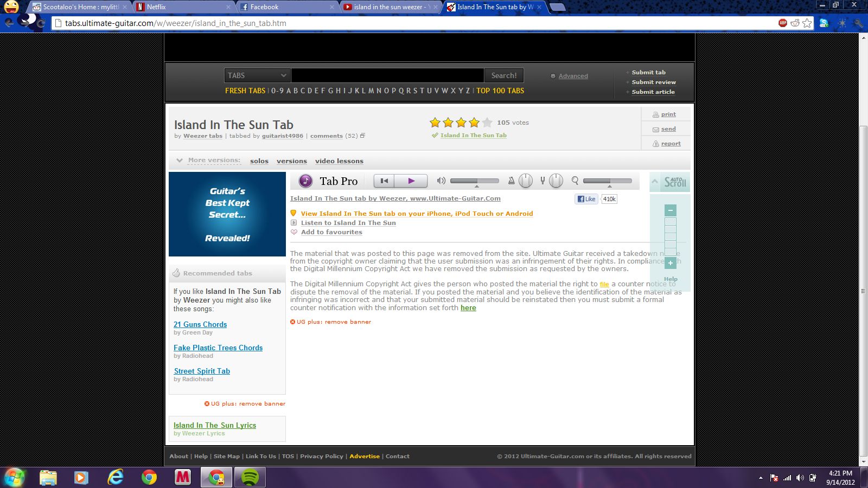Click the rewind to start button
Screen dimensions: 868x488
[x=384, y=181]
